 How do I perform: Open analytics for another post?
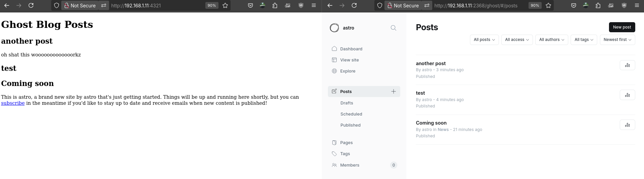pyautogui.click(x=627, y=65)
